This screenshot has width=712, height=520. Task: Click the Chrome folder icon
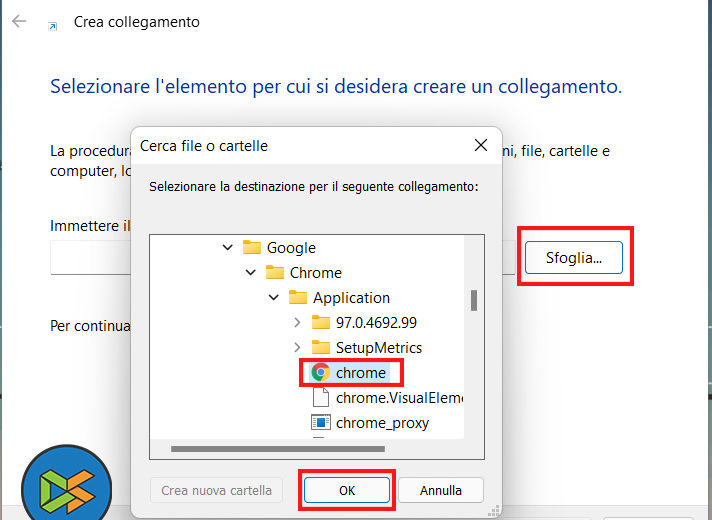[x=275, y=273]
